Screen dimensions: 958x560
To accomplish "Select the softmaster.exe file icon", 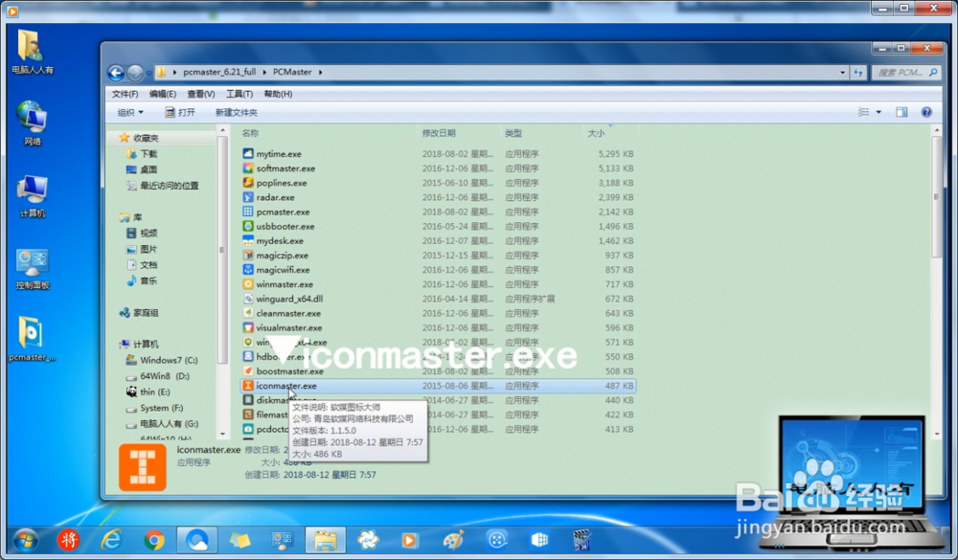I will point(247,168).
